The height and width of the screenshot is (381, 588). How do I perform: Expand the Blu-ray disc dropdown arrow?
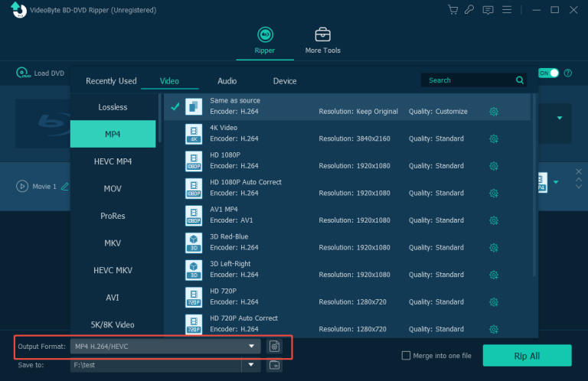coord(560,118)
